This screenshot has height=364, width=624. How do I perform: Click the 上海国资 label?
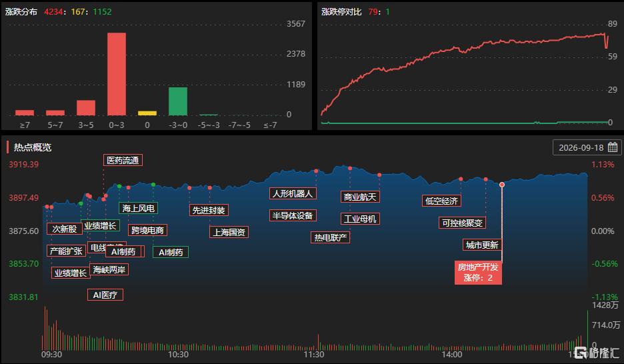click(x=229, y=232)
